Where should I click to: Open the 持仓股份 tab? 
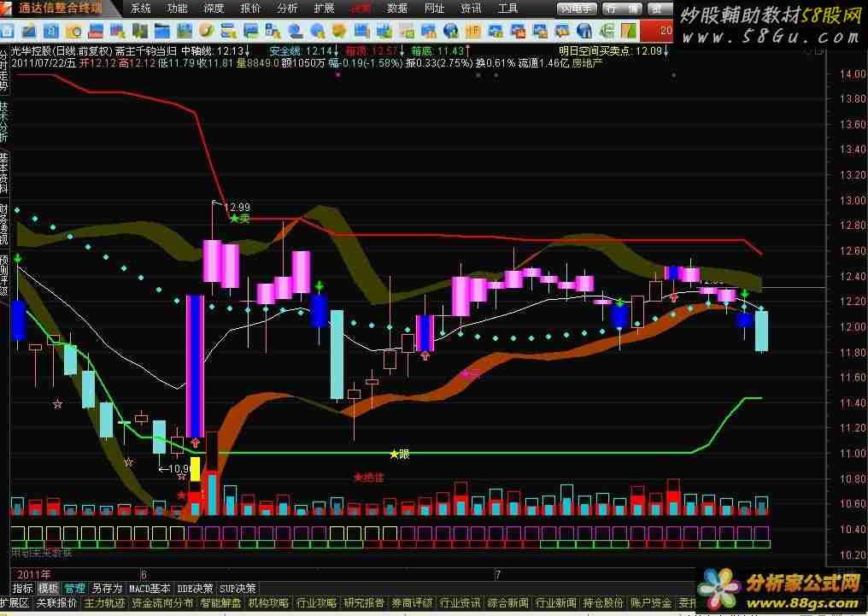[603, 602]
